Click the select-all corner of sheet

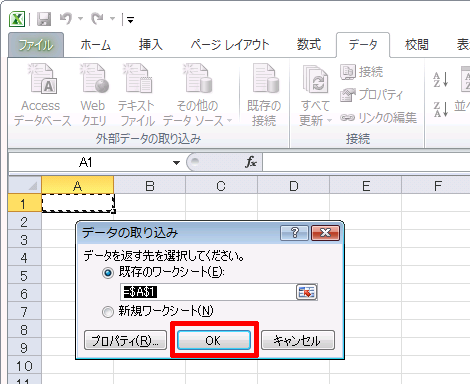pos(25,185)
